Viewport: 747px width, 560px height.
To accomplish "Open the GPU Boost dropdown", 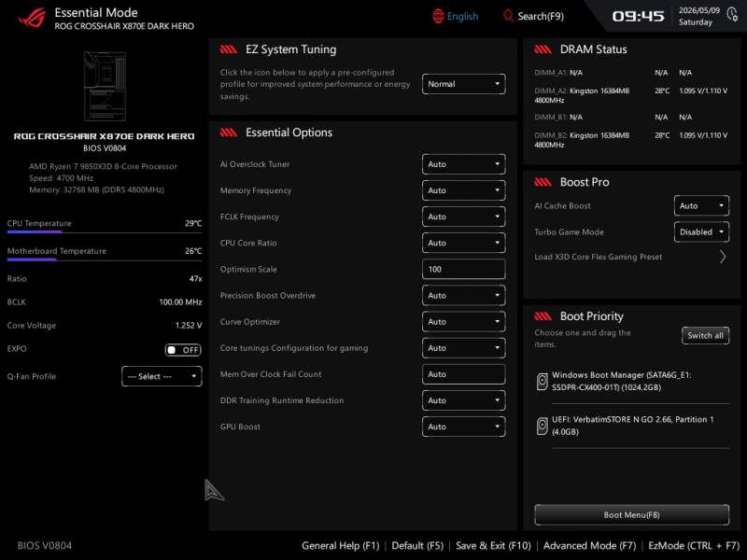I will 463,427.
